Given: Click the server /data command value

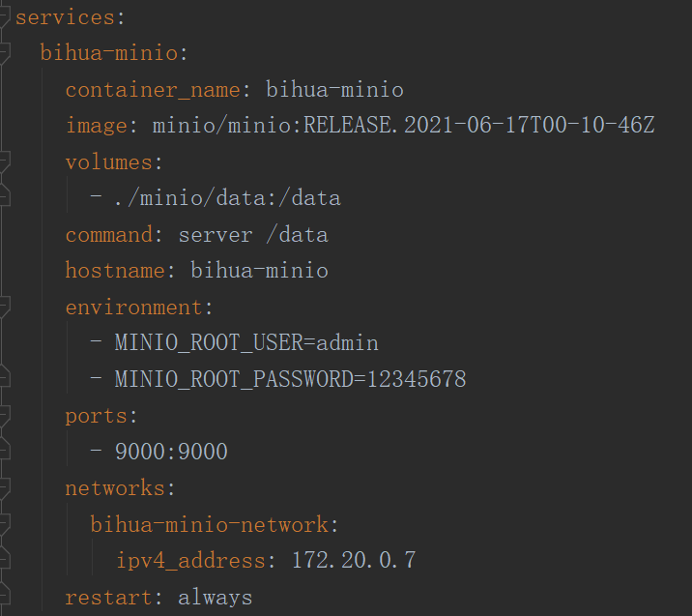Looking at the screenshot, I should click(253, 234).
